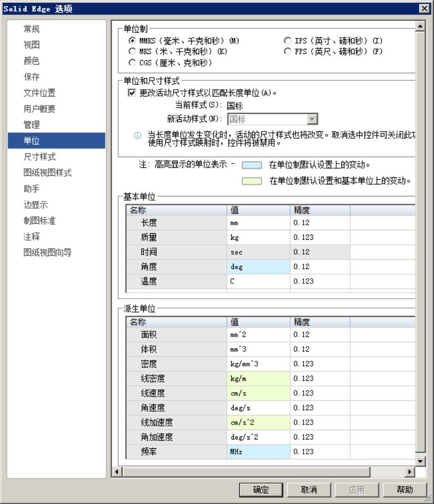434x504 pixels.
Task: Click the horizontal scrollbar right arrow
Action: pos(410,472)
